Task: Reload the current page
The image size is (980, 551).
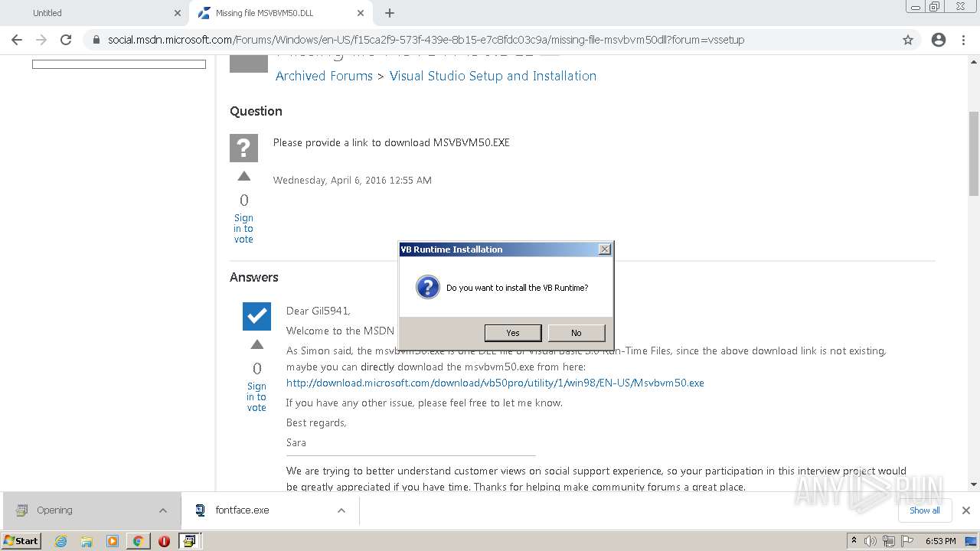Action: click(x=66, y=40)
